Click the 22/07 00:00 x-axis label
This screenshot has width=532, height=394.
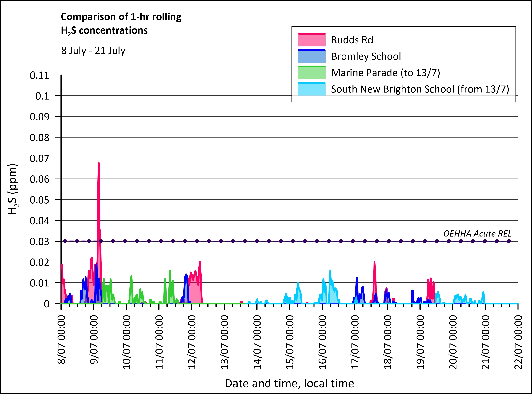pyautogui.click(x=518, y=342)
